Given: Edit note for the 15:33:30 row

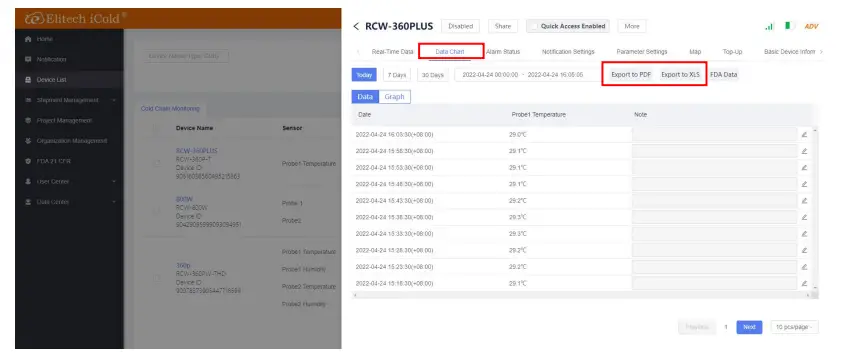Looking at the screenshot, I should [804, 233].
